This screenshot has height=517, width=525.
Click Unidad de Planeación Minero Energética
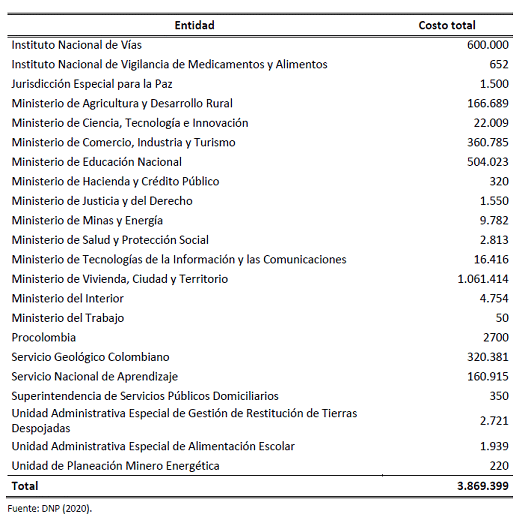pos(116,466)
